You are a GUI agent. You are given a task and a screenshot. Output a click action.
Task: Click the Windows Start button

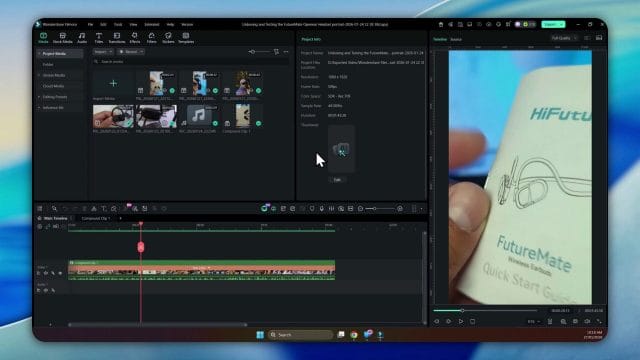click(260, 335)
